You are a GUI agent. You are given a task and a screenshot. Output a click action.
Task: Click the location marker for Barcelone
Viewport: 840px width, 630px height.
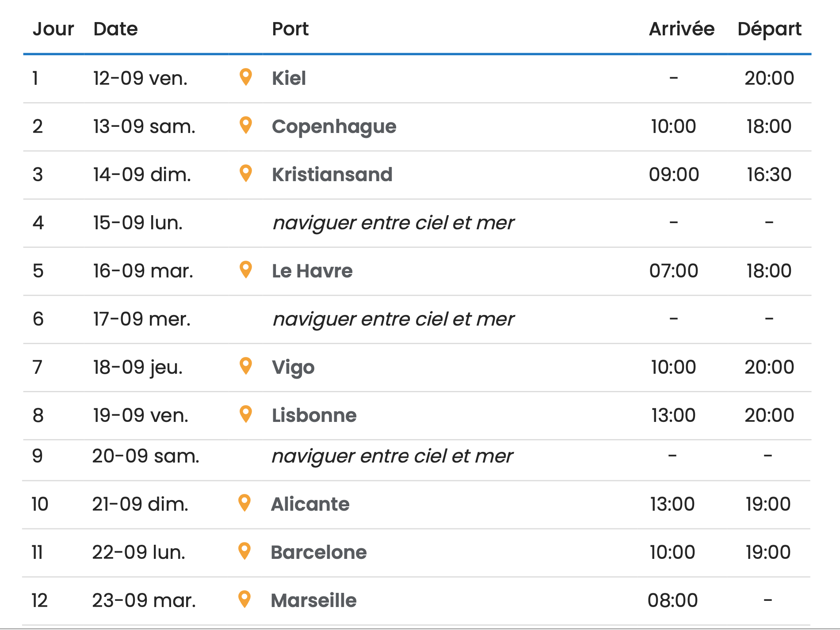(244, 551)
